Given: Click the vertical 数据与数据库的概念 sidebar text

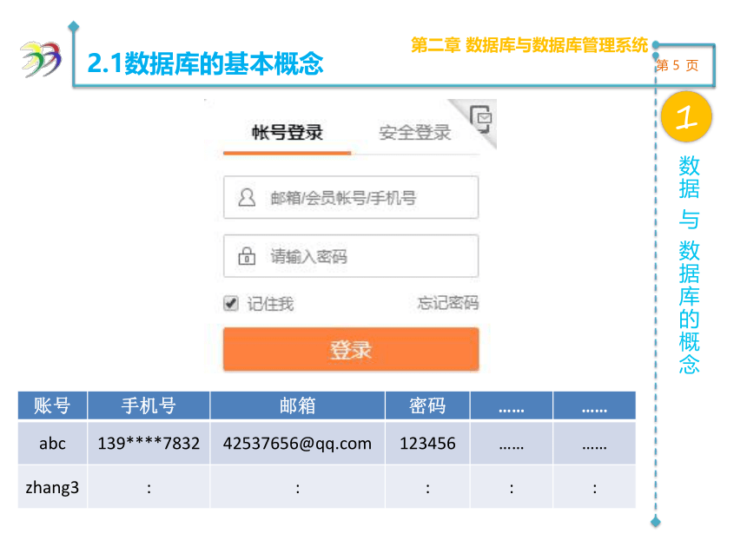Looking at the screenshot, I should [x=689, y=265].
